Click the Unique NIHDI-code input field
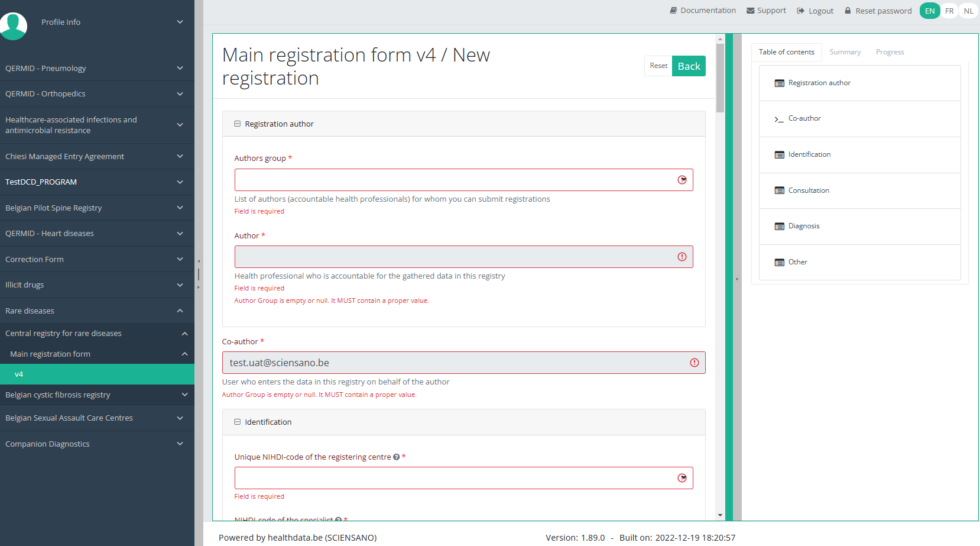Viewport: 980px width, 546px height. point(455,478)
